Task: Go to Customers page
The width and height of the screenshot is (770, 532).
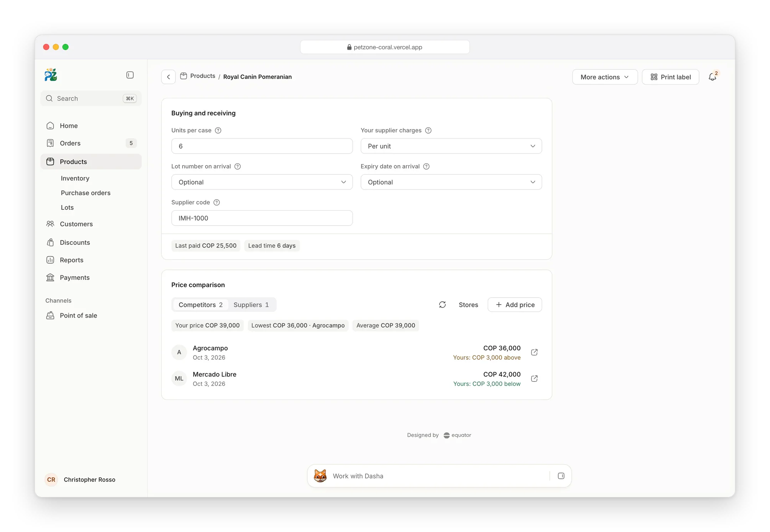Action: [x=91, y=224]
